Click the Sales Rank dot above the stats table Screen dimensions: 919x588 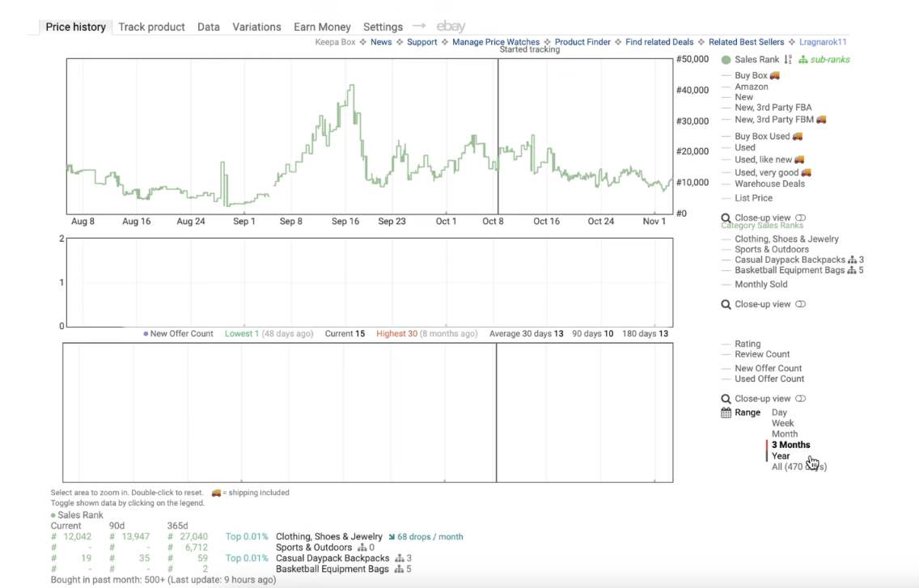[x=53, y=515]
